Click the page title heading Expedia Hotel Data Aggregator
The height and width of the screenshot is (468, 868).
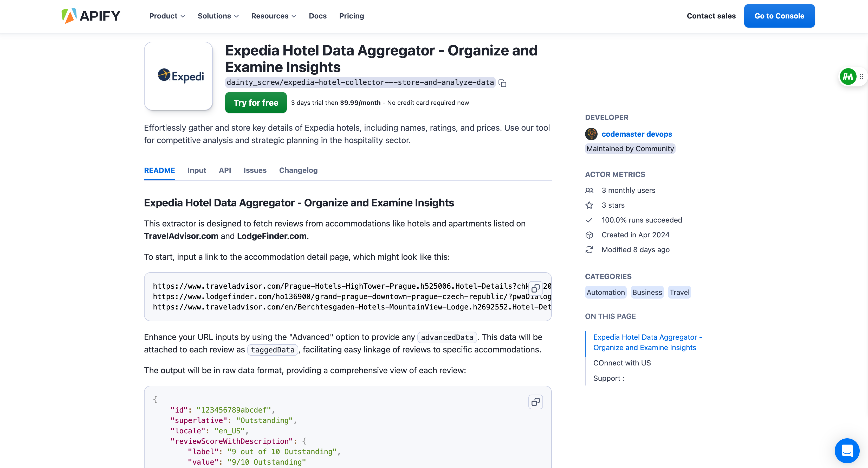tap(381, 59)
